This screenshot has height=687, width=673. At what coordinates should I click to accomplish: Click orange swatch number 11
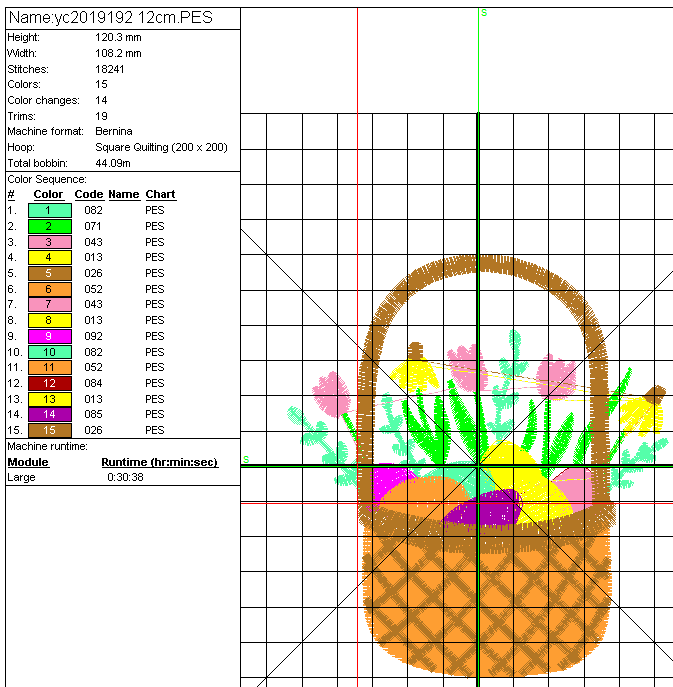(50, 367)
